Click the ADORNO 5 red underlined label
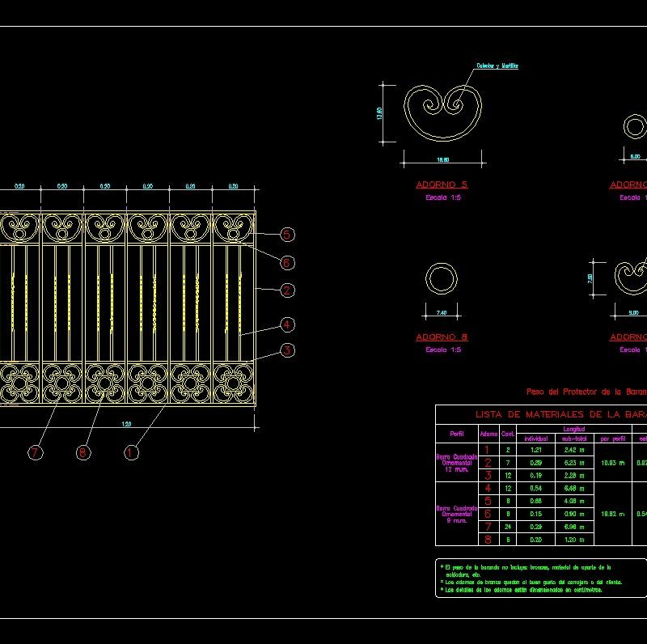 click(x=441, y=183)
